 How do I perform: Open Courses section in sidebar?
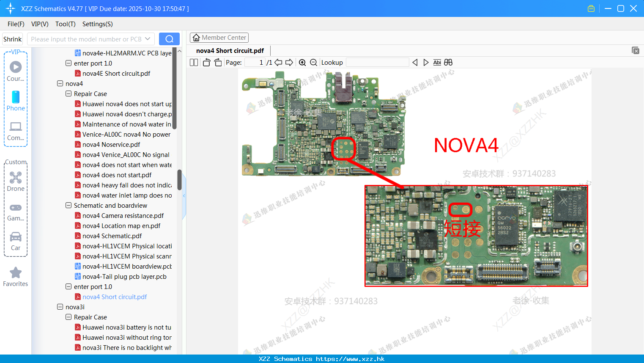pyautogui.click(x=16, y=71)
